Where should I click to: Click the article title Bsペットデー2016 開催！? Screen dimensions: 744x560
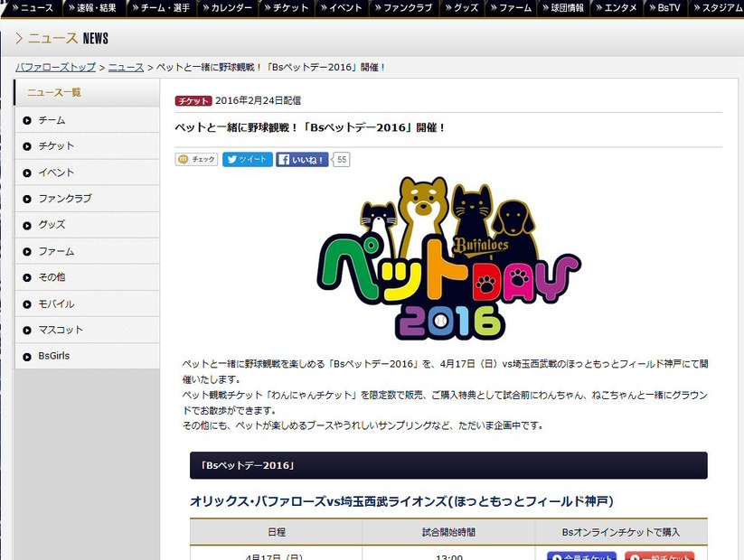310,127
